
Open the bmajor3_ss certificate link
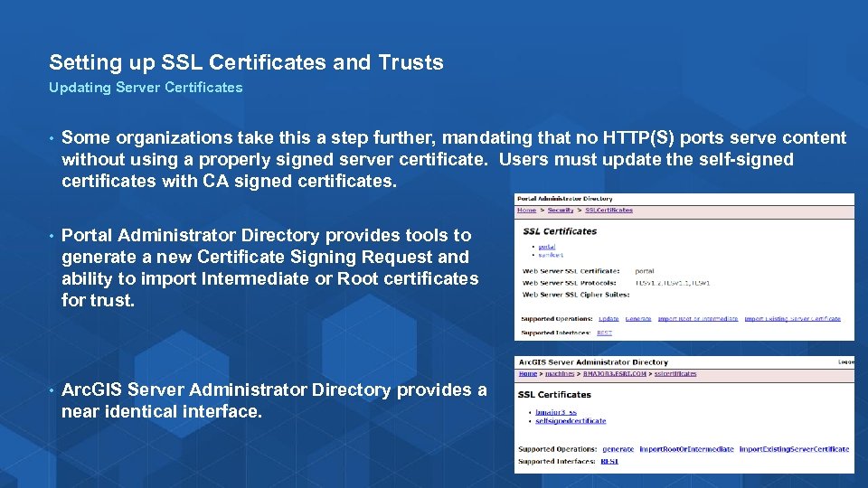tap(556, 412)
